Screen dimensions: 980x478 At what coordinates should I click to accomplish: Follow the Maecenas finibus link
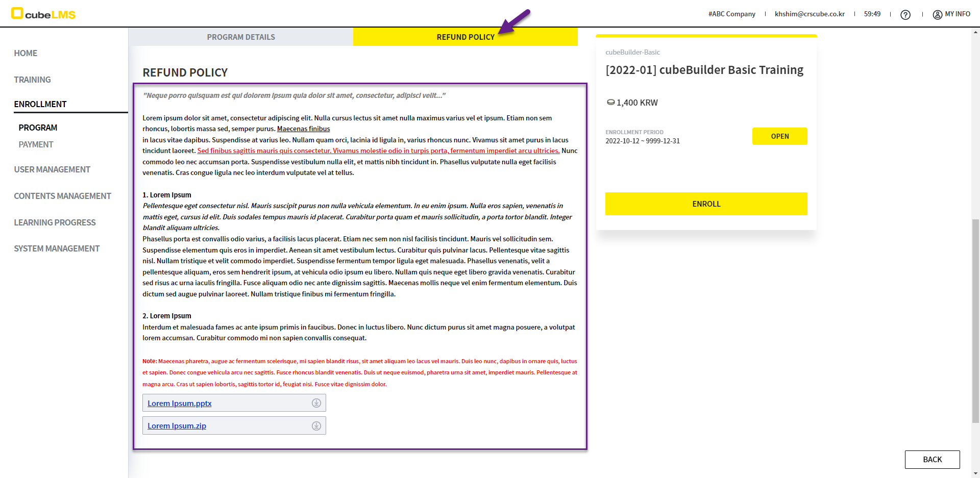[x=303, y=129]
